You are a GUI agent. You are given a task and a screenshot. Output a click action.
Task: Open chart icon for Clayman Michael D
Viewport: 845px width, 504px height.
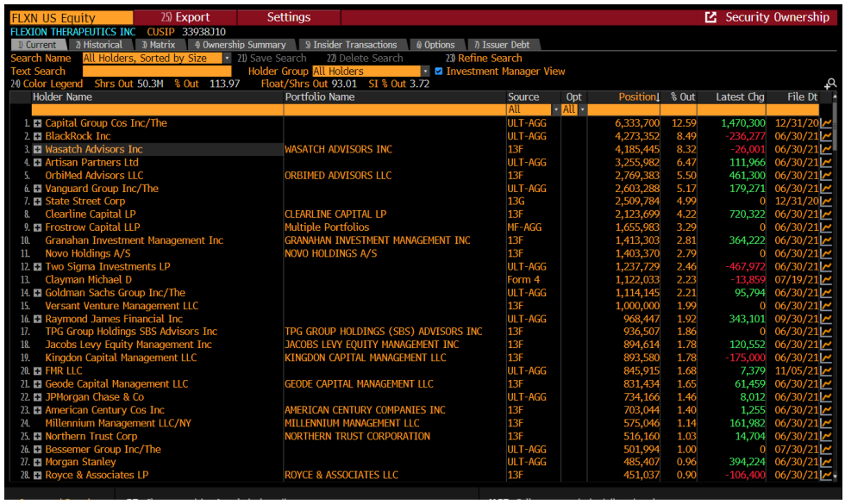tap(826, 280)
